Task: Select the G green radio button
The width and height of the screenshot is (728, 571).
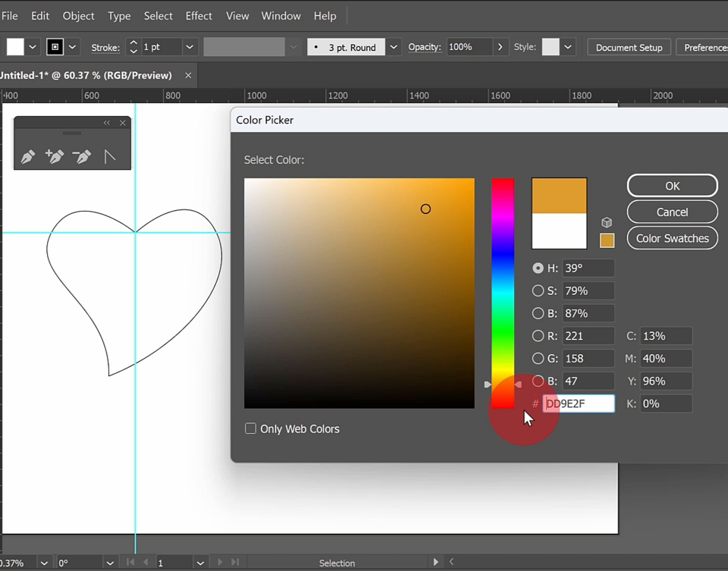Action: click(x=538, y=359)
